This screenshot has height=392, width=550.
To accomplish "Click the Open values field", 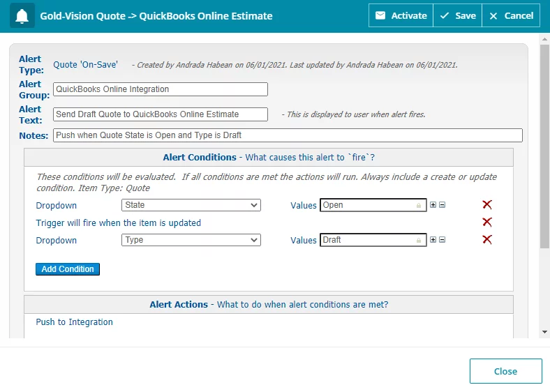I will 373,205.
